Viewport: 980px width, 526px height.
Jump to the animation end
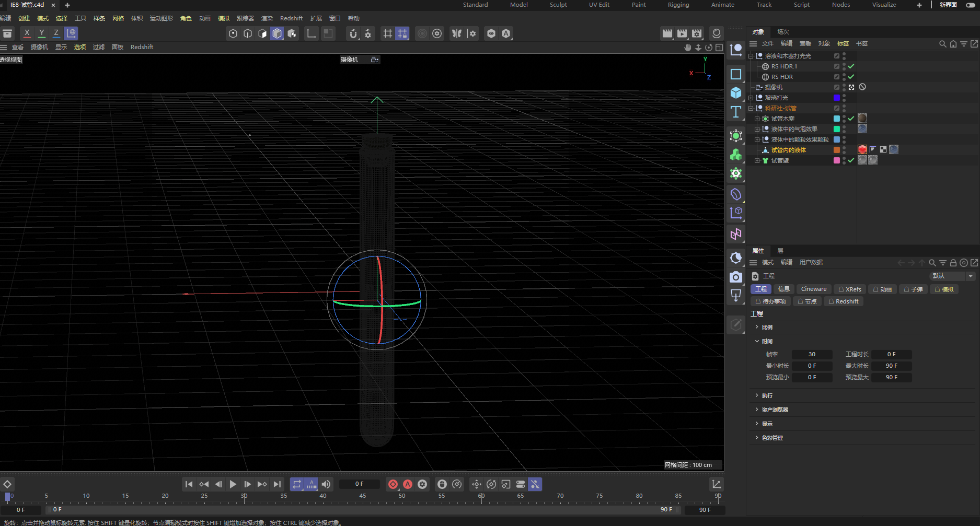[277, 484]
